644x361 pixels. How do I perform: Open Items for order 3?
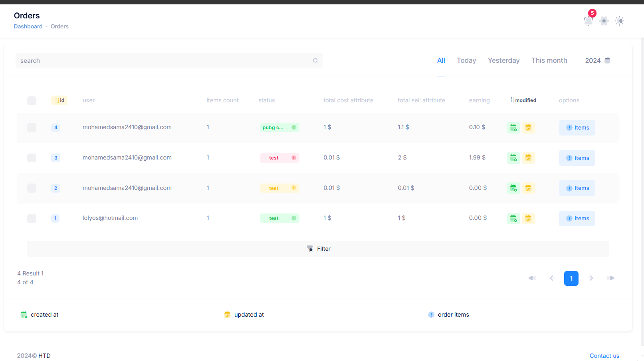tap(577, 158)
